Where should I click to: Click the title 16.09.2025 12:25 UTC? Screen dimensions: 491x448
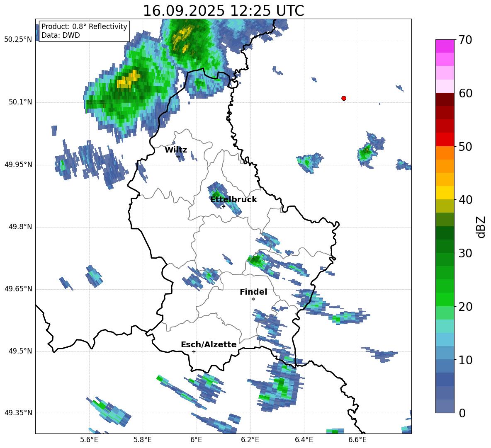(224, 11)
